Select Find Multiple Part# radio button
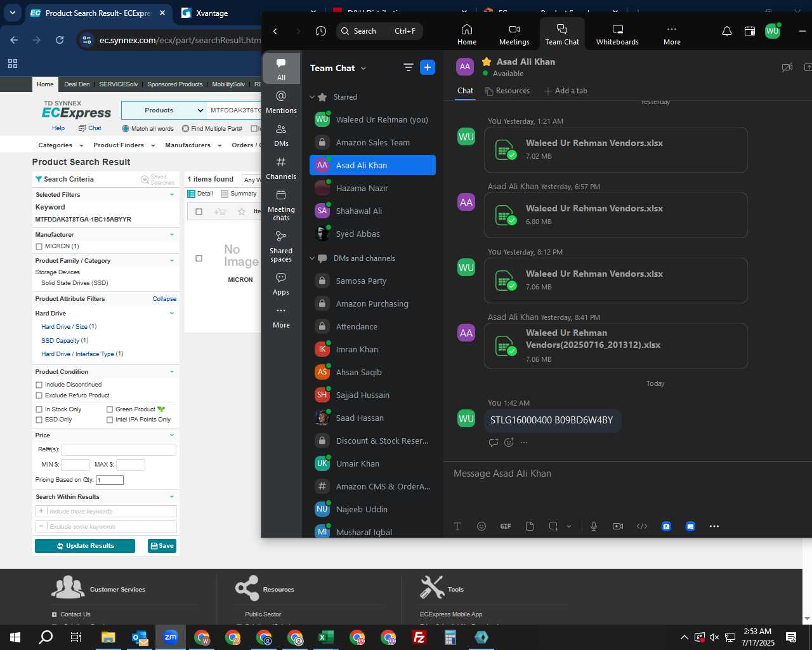 [185, 128]
